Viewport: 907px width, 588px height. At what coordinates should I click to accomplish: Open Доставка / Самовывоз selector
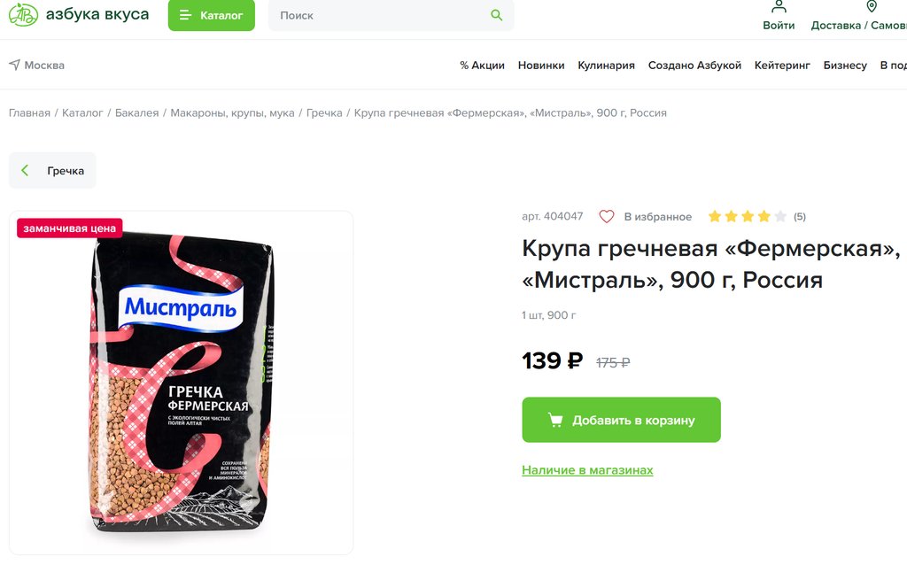click(x=859, y=26)
